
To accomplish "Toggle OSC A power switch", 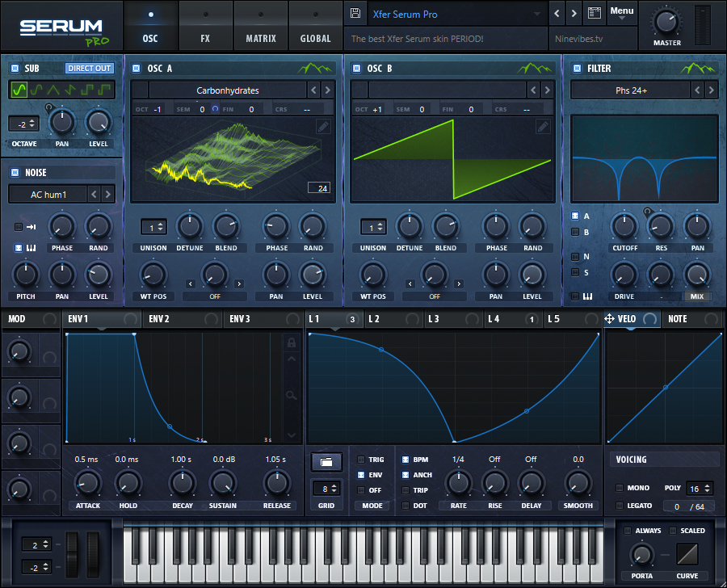I will [x=137, y=69].
